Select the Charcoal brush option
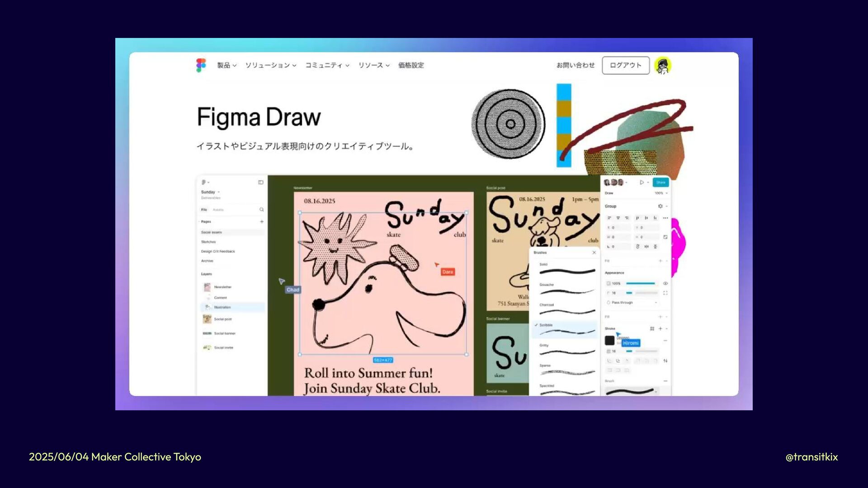 coord(565,309)
